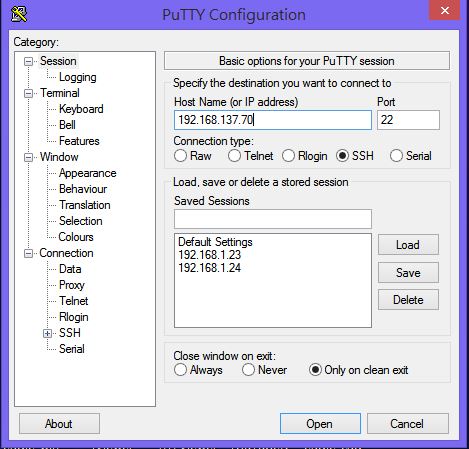The image size is (469, 449).
Task: Click the PuTTY icon in title bar
Action: (x=19, y=14)
